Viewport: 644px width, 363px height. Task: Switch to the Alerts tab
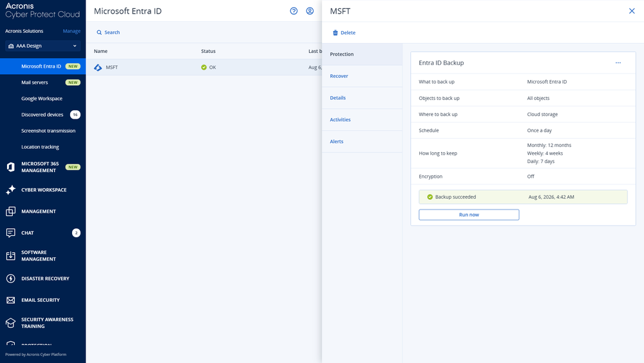point(362,141)
